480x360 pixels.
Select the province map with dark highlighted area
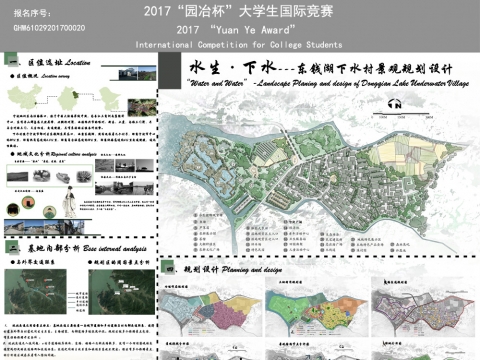pos(69,98)
